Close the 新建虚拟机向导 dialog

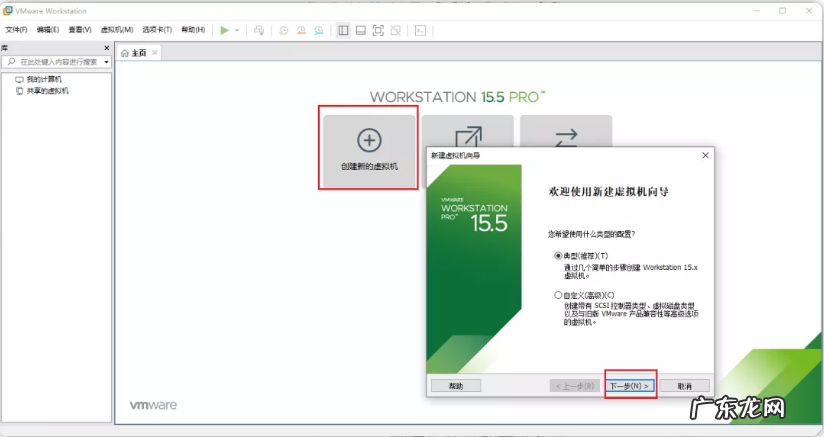pos(705,155)
